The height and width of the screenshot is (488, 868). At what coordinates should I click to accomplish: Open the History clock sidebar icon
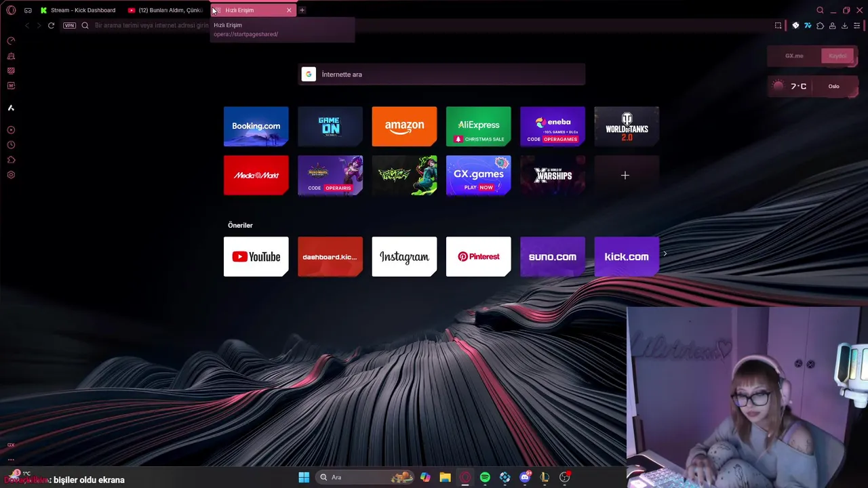point(11,144)
